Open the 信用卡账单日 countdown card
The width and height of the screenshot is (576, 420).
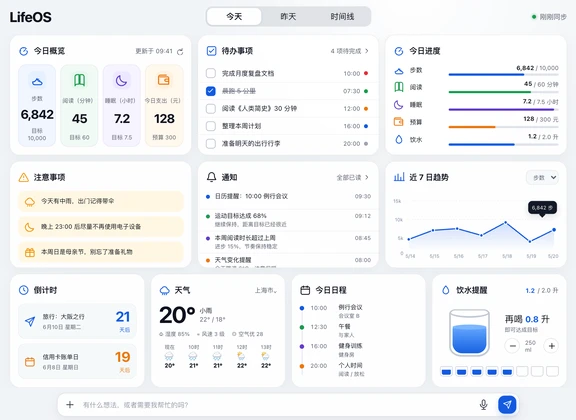coord(77,362)
